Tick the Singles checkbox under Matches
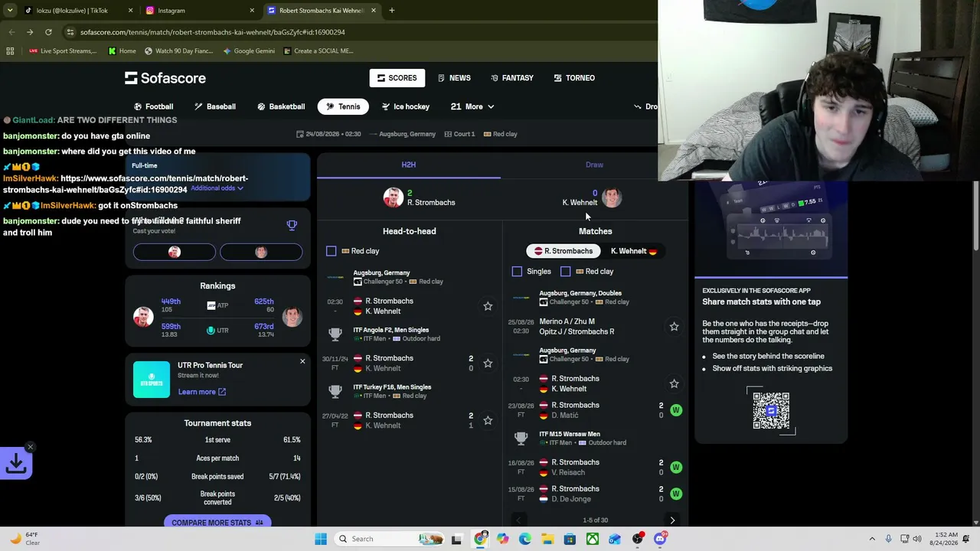Viewport: 980px width, 551px height. coord(517,271)
